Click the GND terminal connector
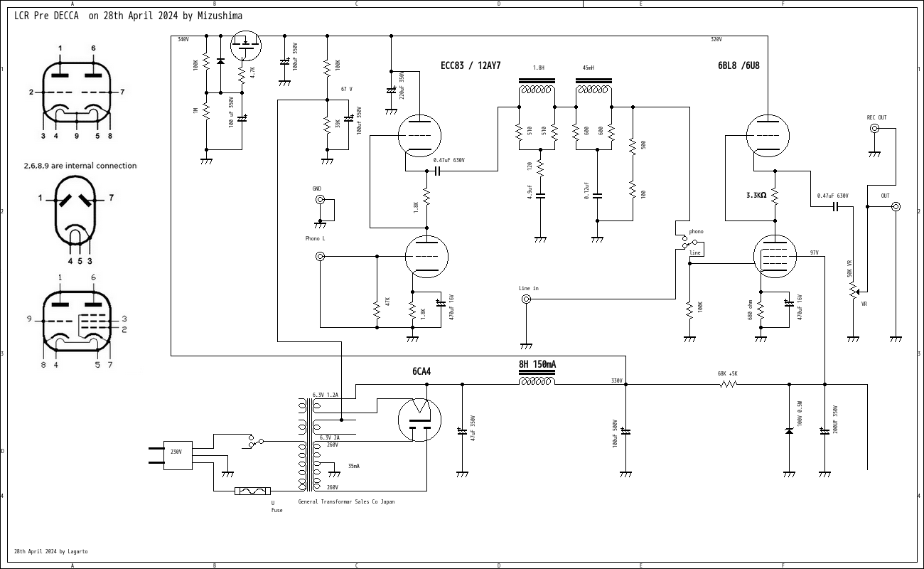Screen dimensions: 924x569 [320, 201]
